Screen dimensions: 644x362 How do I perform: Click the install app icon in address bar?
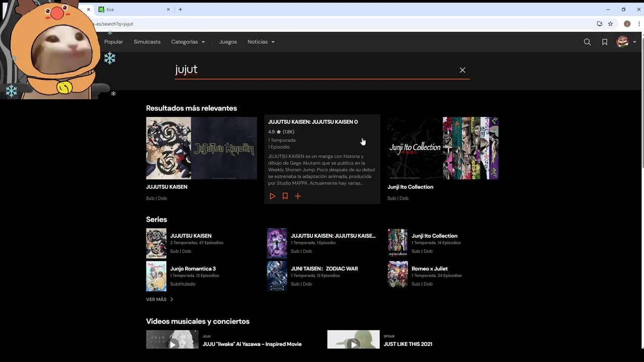click(x=599, y=24)
